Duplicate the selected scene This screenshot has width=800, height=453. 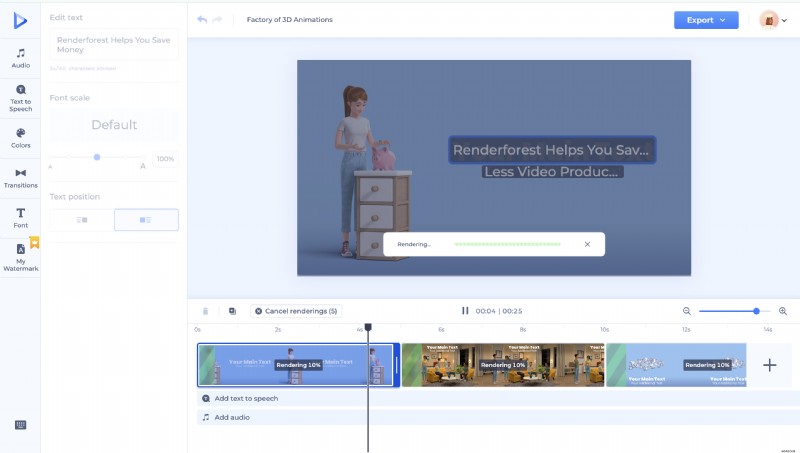[232, 311]
